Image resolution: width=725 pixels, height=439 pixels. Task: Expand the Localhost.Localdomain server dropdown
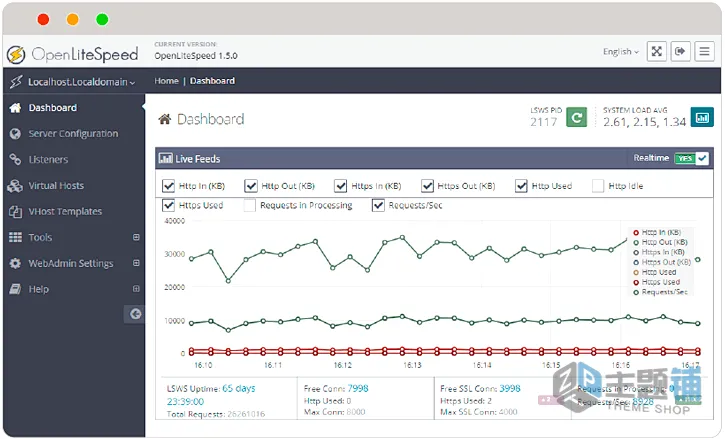click(81, 82)
